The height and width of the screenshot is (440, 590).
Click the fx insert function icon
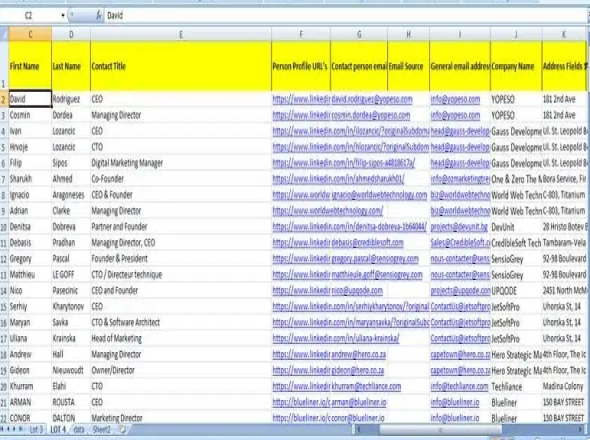point(99,15)
